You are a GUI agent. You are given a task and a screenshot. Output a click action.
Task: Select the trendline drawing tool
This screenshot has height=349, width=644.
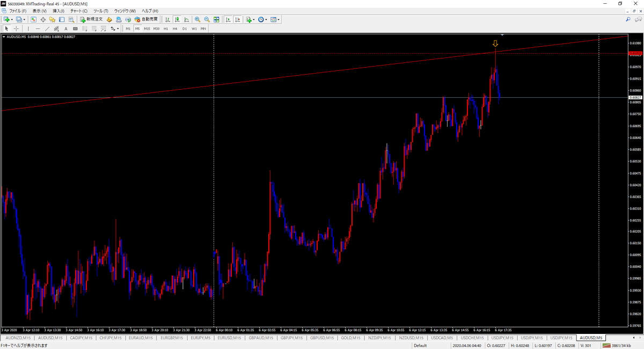pyautogui.click(x=47, y=28)
